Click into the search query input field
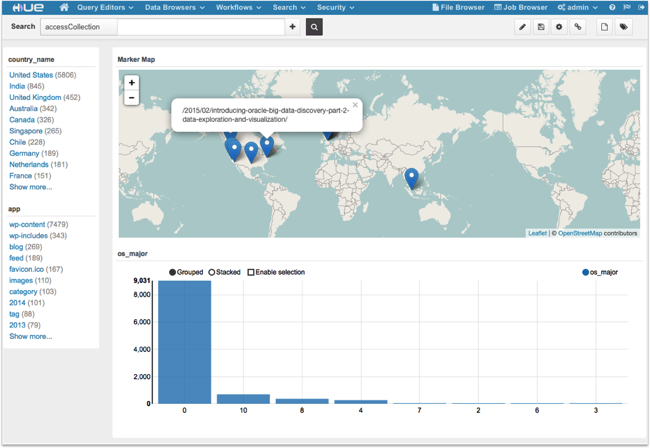The width and height of the screenshot is (650, 448). tap(201, 27)
